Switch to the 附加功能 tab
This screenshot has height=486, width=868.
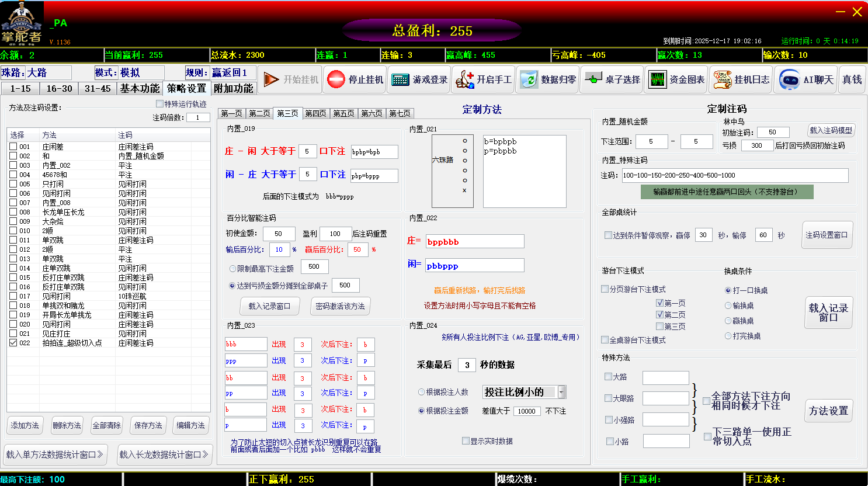click(x=234, y=88)
